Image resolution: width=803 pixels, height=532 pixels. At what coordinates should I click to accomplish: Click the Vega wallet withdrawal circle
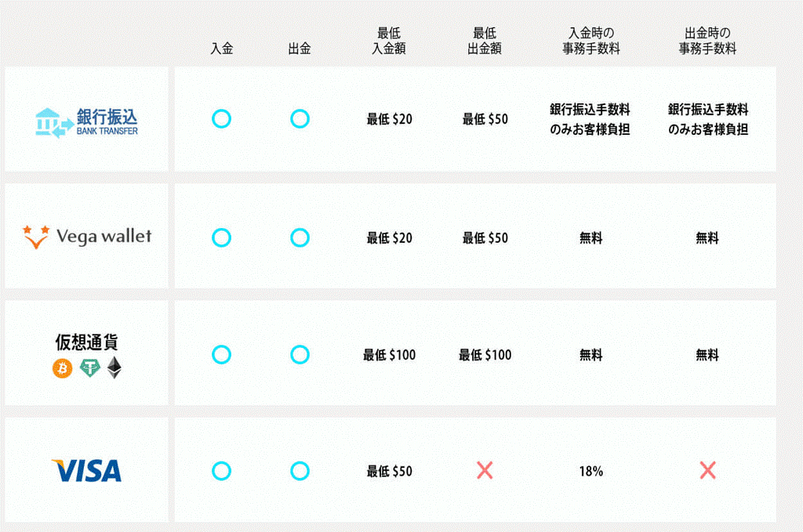[x=300, y=237]
